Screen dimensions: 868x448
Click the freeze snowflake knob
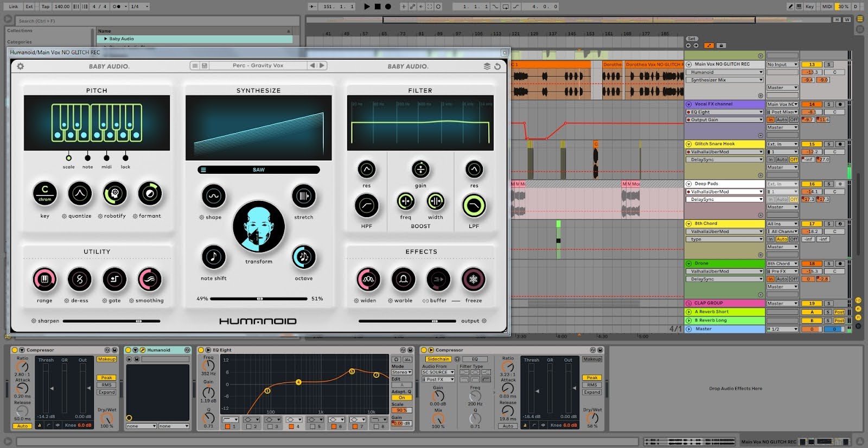[x=474, y=279]
